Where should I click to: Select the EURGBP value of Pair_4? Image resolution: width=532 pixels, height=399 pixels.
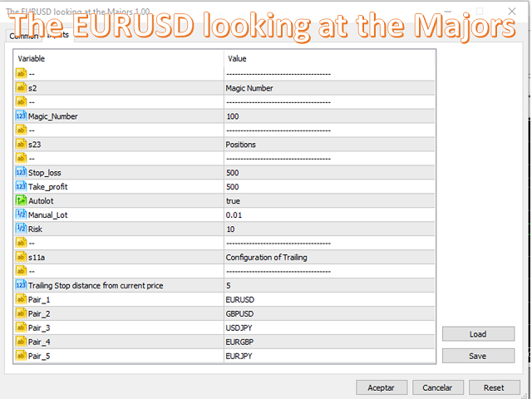coord(239,342)
